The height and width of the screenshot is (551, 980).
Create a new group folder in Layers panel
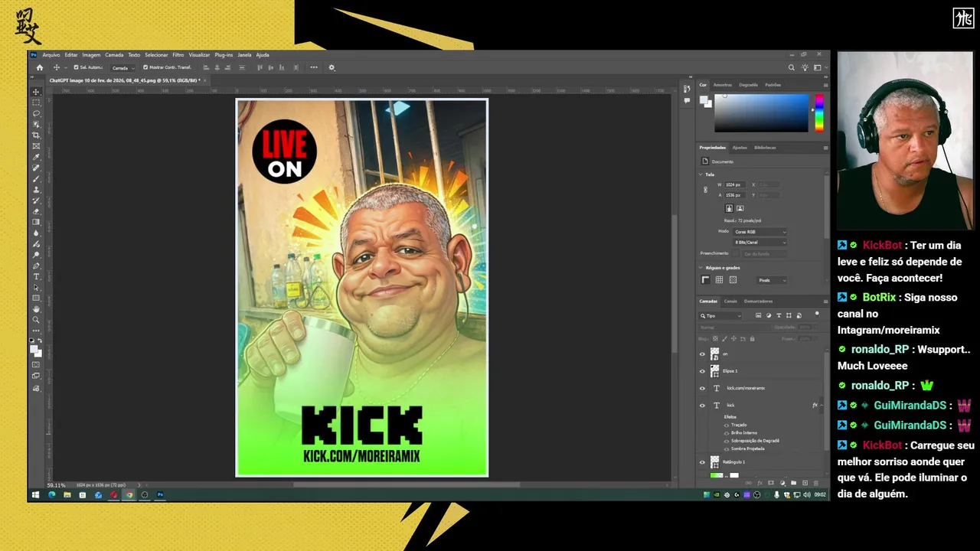(x=793, y=483)
